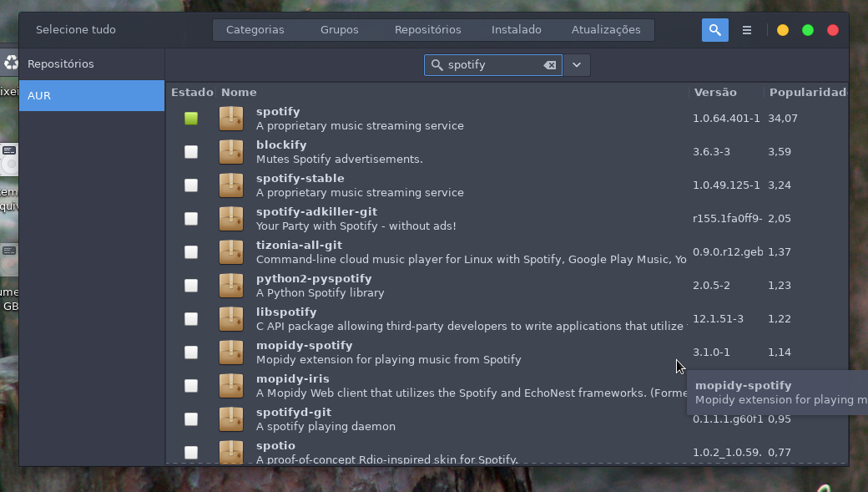Click version 3.6.3-3 of blockify
The image size is (868, 492).
point(711,152)
